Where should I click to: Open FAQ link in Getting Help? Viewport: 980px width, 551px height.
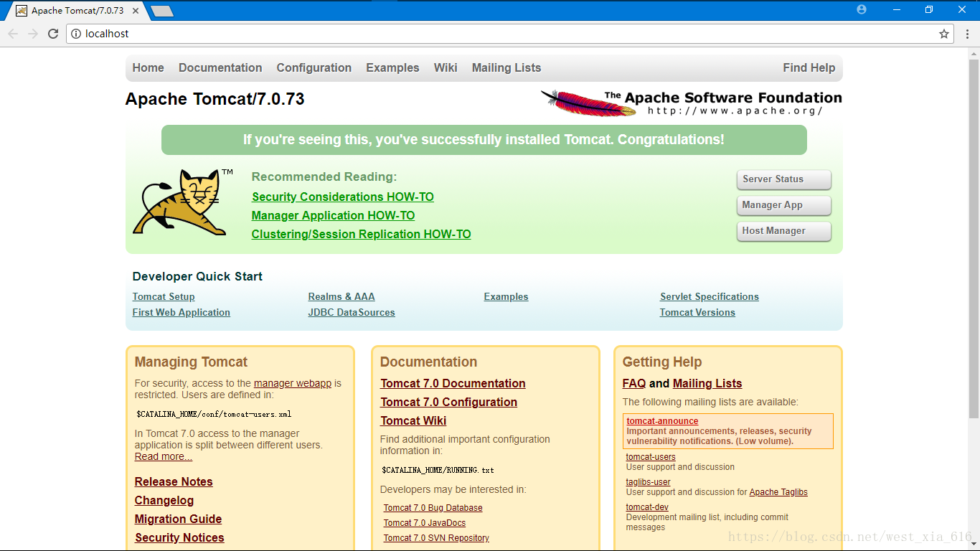coord(634,383)
